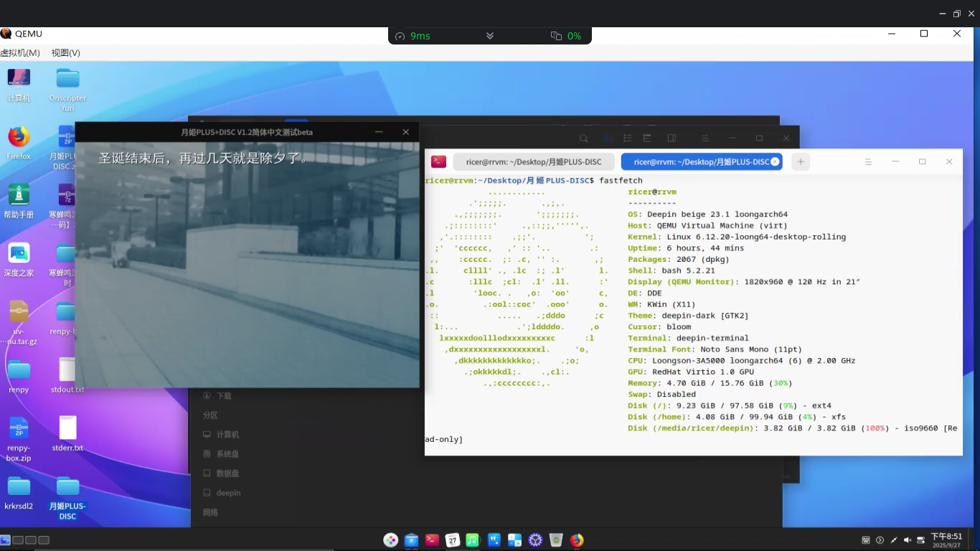Expand the overlay bar's double chevron
The height and width of the screenshot is (551, 980).
tap(490, 36)
